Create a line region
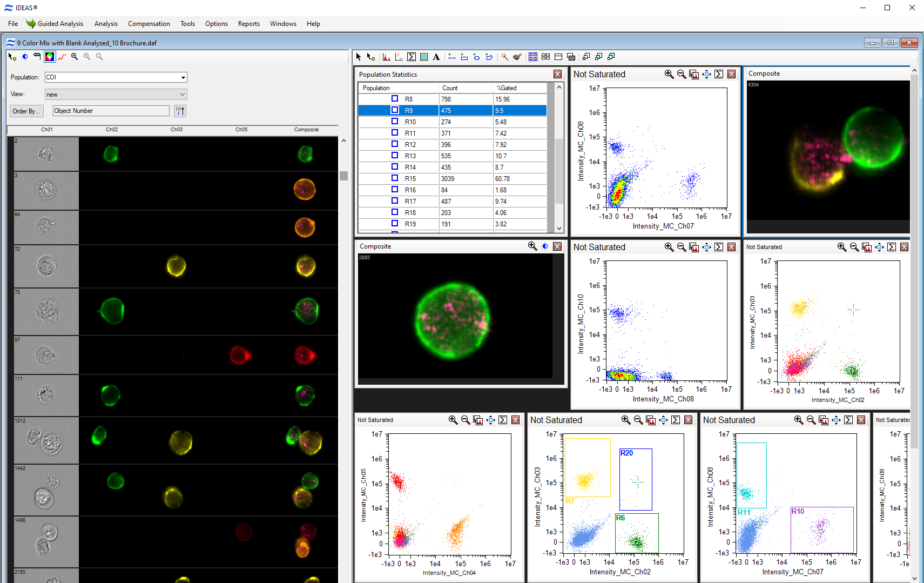This screenshot has height=583, width=924. (451, 57)
